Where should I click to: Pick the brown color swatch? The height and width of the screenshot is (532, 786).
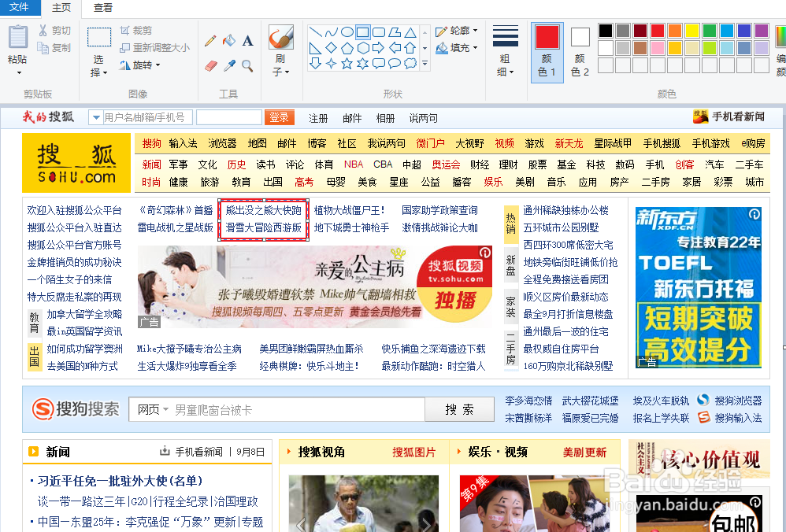[640, 47]
